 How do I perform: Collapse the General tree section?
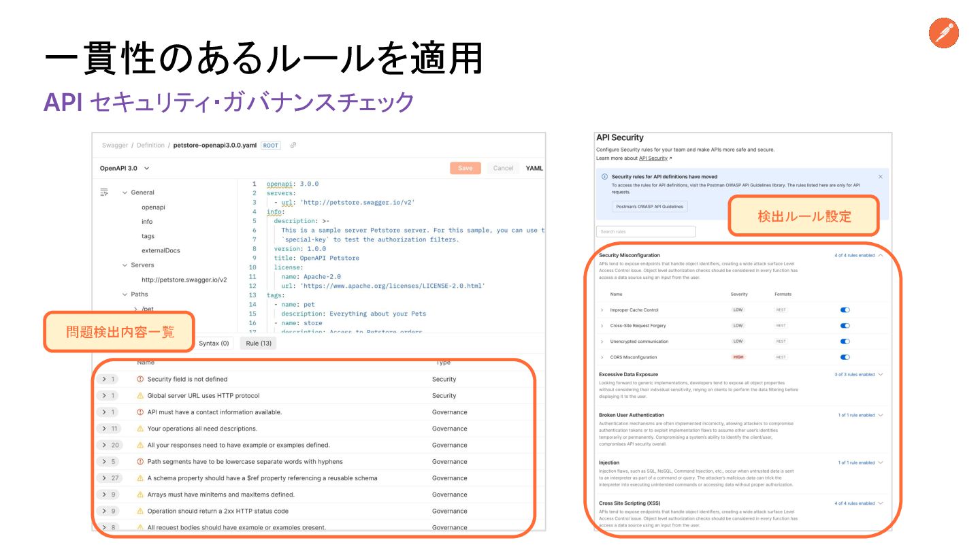(125, 193)
